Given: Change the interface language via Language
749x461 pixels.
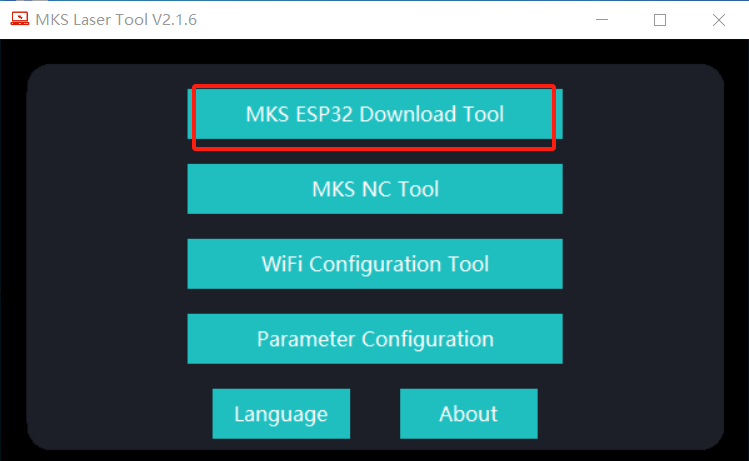Looking at the screenshot, I should click(281, 414).
